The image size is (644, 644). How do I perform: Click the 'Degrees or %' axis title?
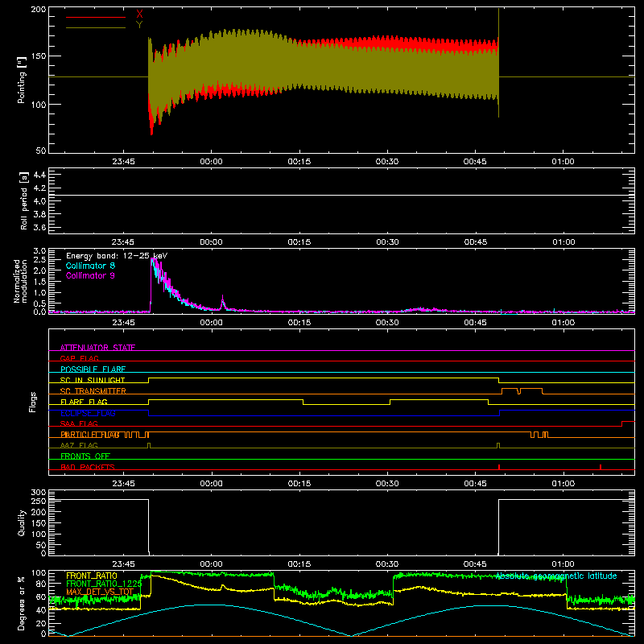pyautogui.click(x=22, y=603)
